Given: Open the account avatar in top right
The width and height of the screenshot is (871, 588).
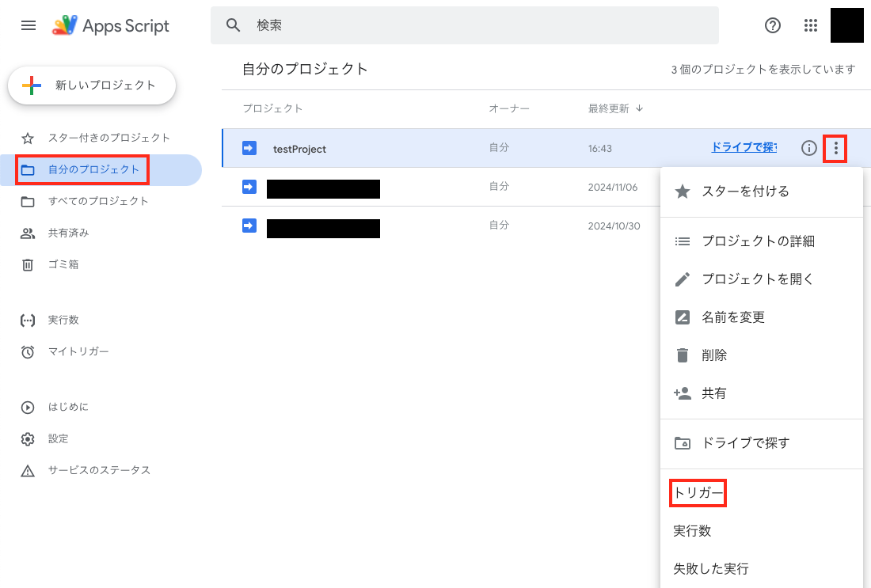Looking at the screenshot, I should point(846,25).
